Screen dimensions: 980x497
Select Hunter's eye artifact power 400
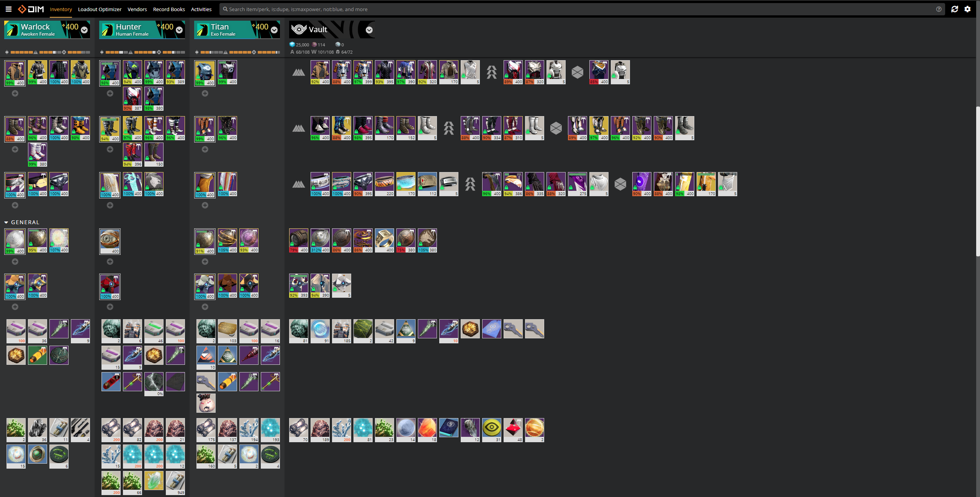110,241
